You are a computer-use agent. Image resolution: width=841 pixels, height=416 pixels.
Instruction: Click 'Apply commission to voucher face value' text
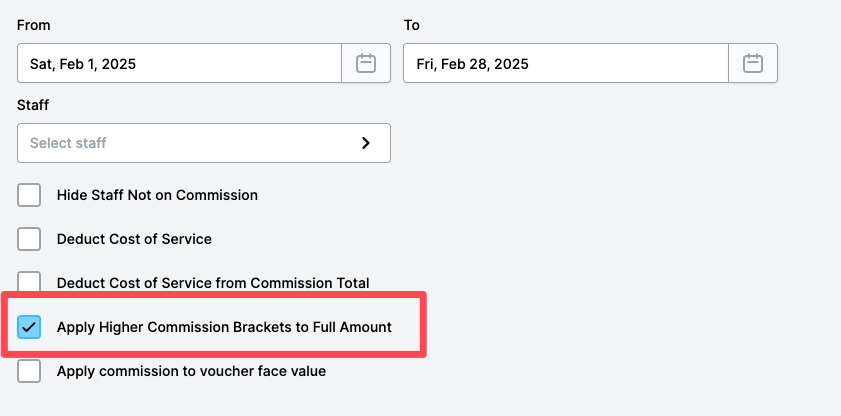191,371
